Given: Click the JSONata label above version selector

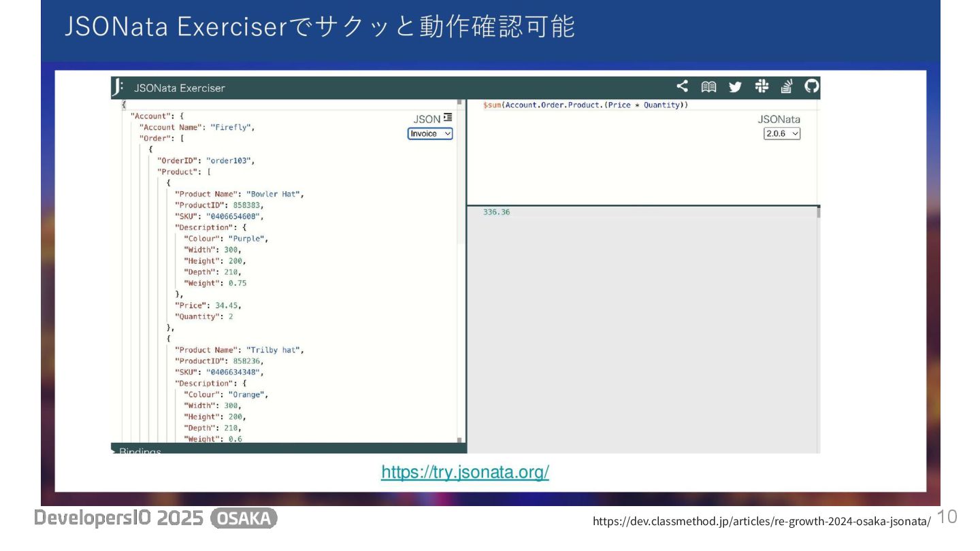Looking at the screenshot, I should [x=779, y=119].
